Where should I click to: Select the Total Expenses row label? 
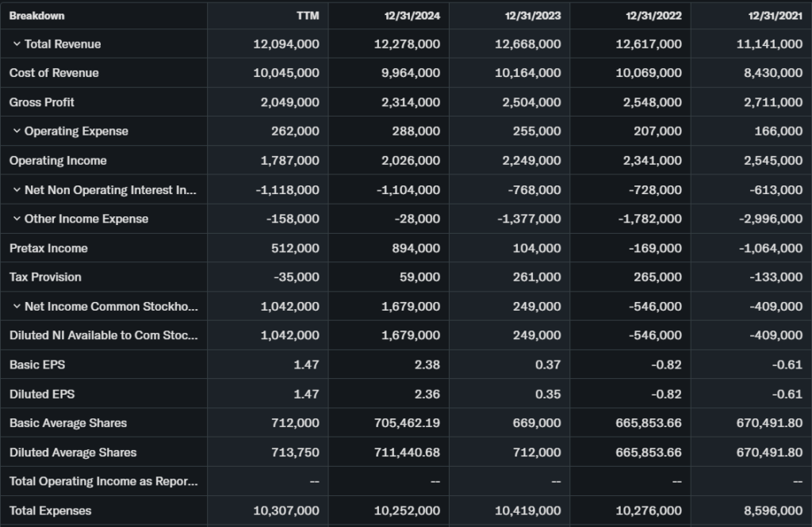tap(50, 510)
